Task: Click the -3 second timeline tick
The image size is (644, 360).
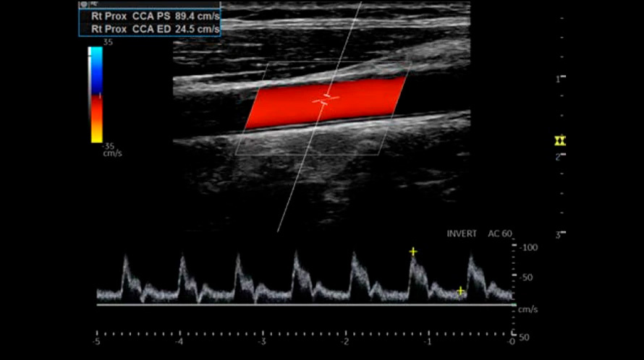Action: coord(263,340)
